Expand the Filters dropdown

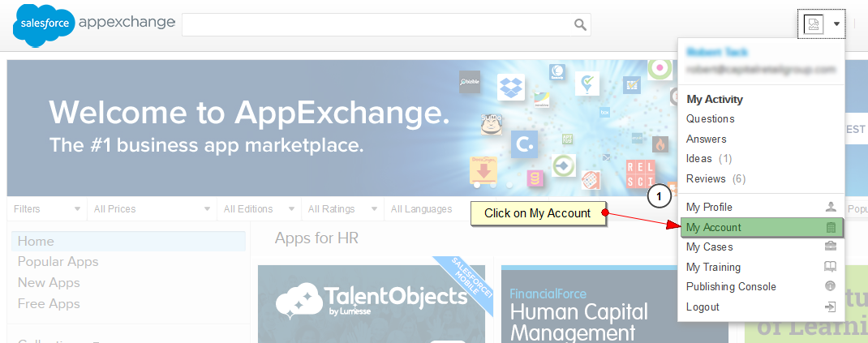point(47,209)
